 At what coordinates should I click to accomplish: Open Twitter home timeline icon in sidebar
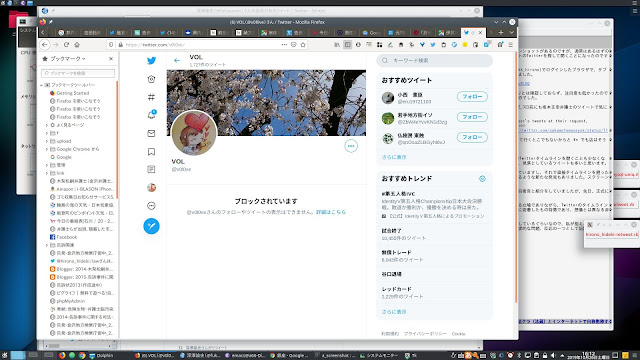(151, 79)
